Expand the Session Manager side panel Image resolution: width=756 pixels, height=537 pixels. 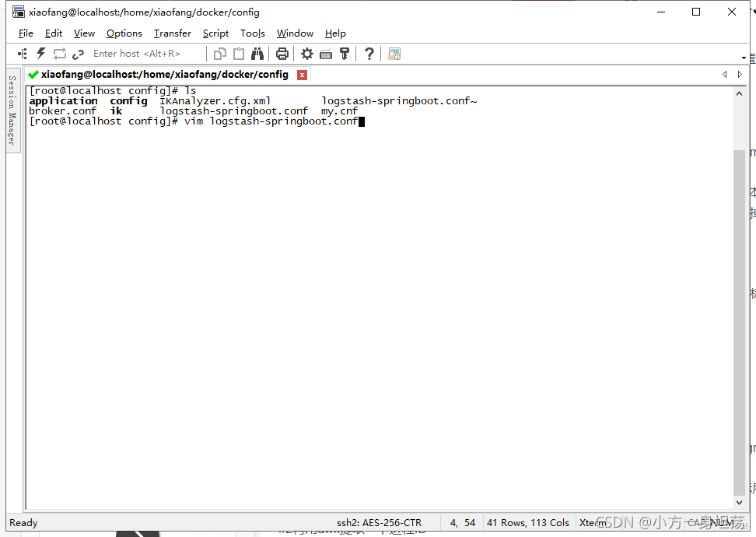[x=12, y=110]
